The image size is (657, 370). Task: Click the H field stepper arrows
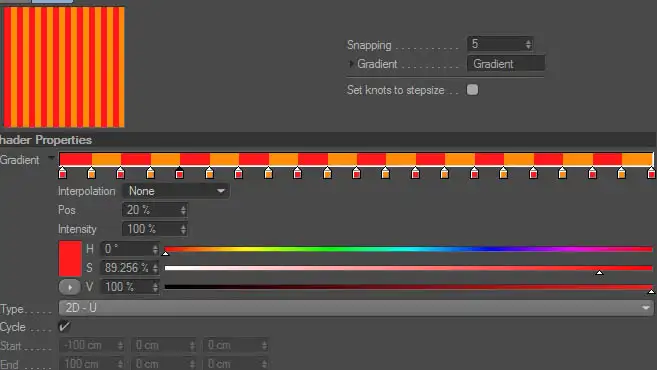[x=155, y=249]
